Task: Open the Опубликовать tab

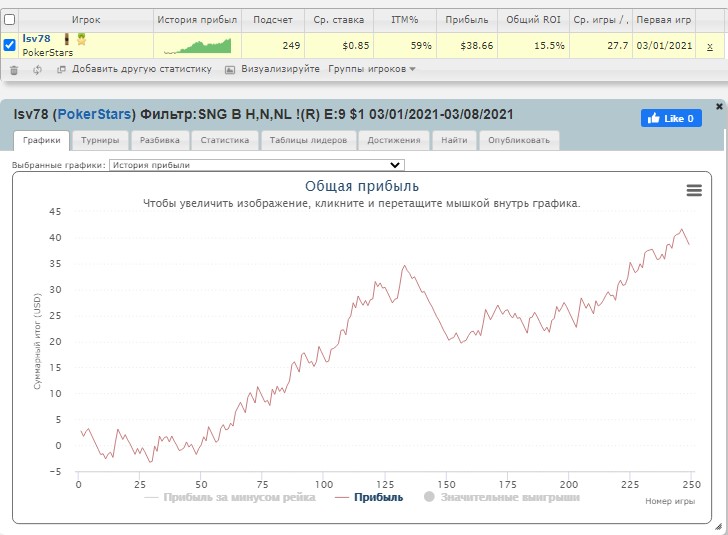Action: [519, 140]
